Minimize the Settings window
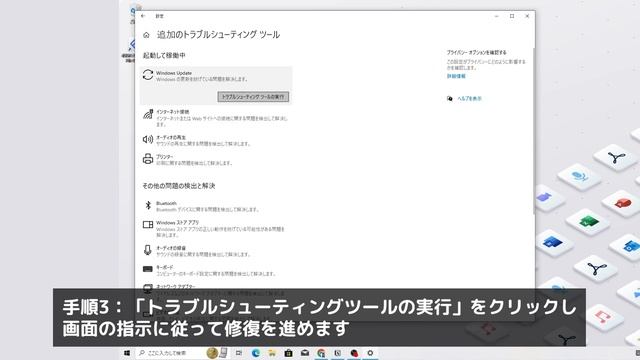 pyautogui.click(x=497, y=16)
